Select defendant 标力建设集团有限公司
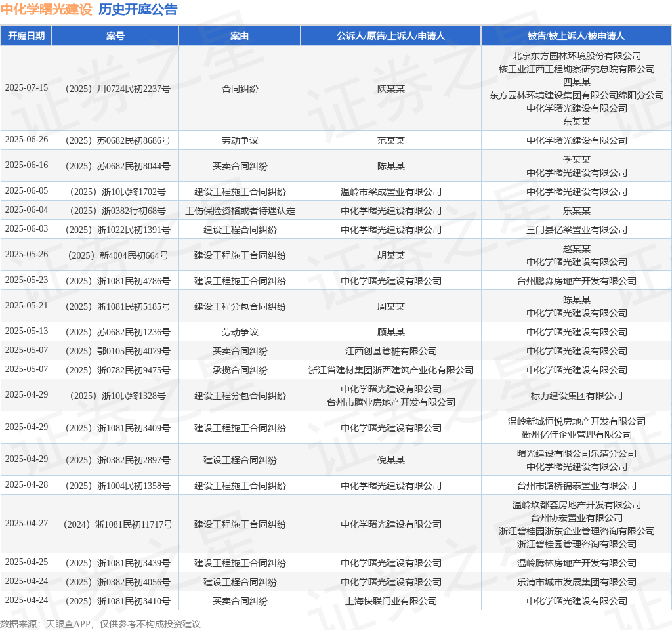The height and width of the screenshot is (630, 672). (576, 396)
